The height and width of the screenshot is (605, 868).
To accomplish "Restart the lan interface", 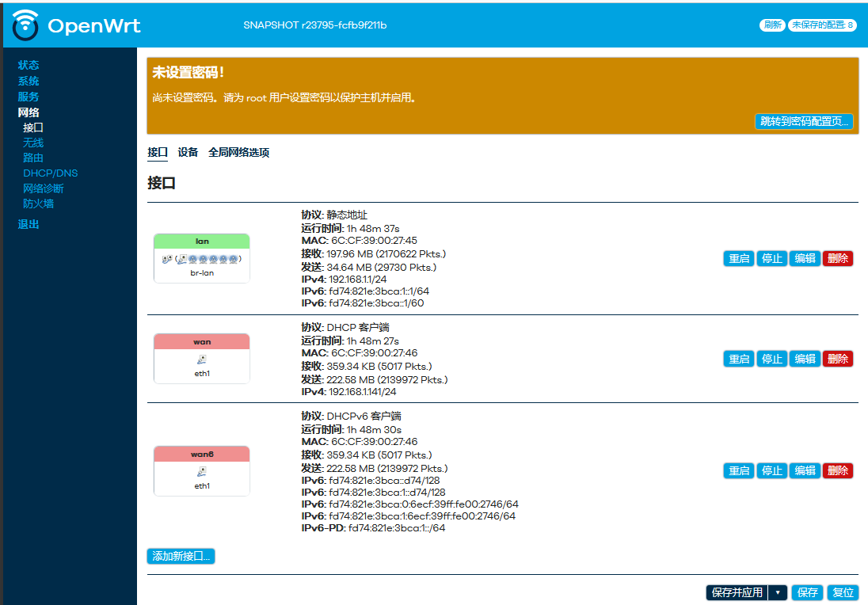I will pyautogui.click(x=739, y=258).
